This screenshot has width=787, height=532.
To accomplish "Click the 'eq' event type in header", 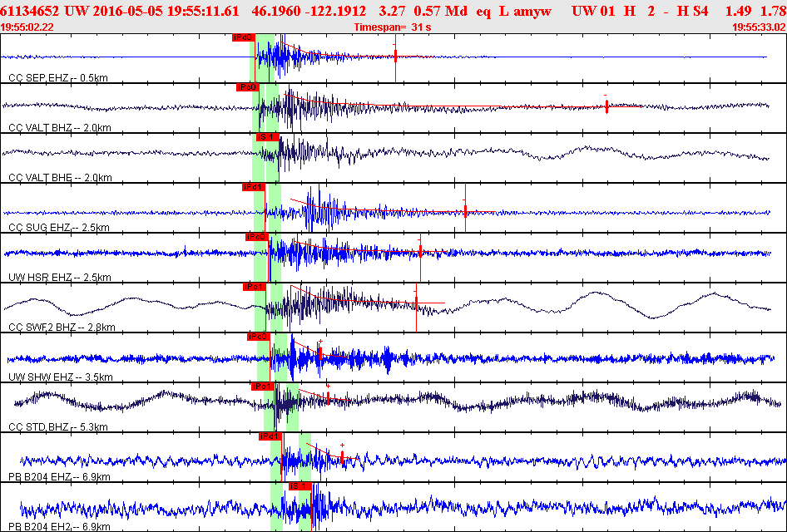I will pyautogui.click(x=483, y=11).
